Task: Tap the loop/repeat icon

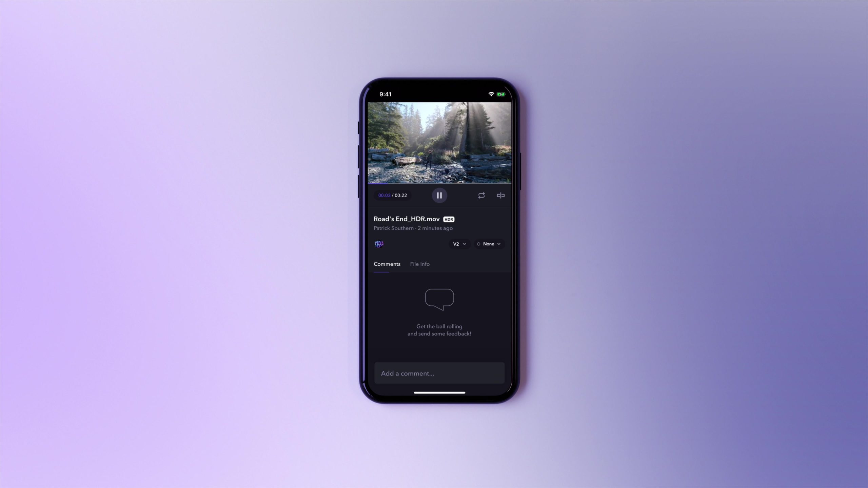Action: (x=481, y=195)
